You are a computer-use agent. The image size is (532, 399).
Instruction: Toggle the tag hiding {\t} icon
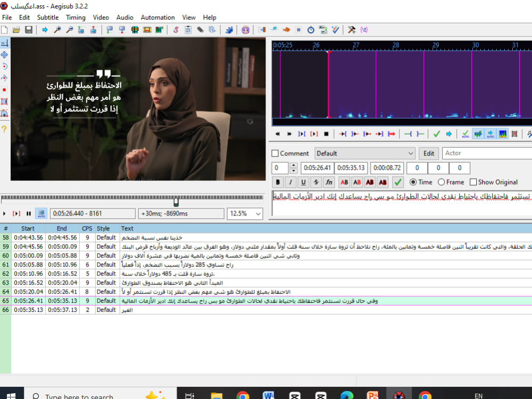coord(364,30)
